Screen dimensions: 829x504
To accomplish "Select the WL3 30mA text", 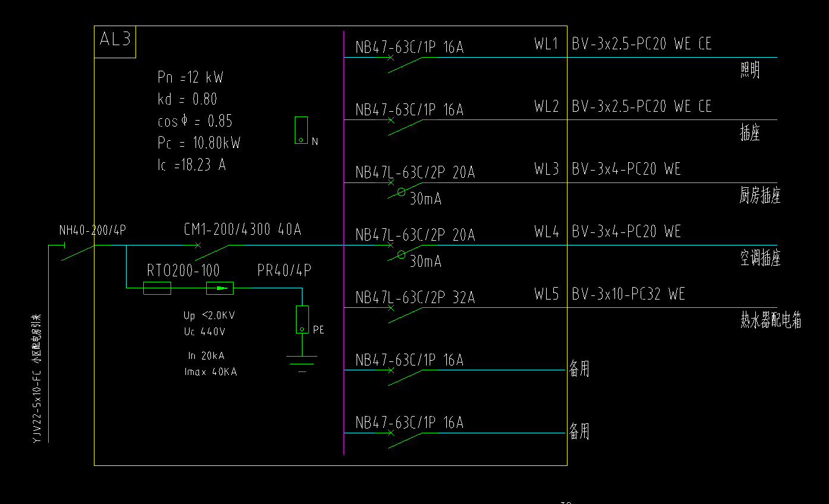I will click(x=425, y=199).
